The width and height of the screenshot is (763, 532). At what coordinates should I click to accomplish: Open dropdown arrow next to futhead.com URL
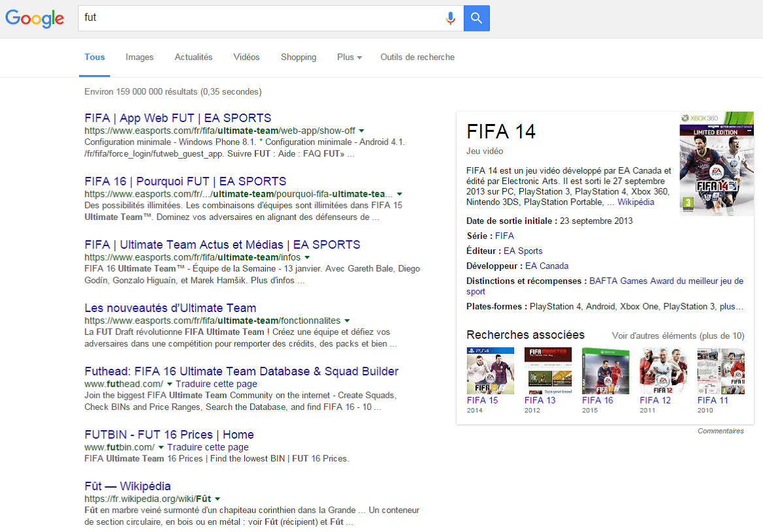click(x=170, y=384)
